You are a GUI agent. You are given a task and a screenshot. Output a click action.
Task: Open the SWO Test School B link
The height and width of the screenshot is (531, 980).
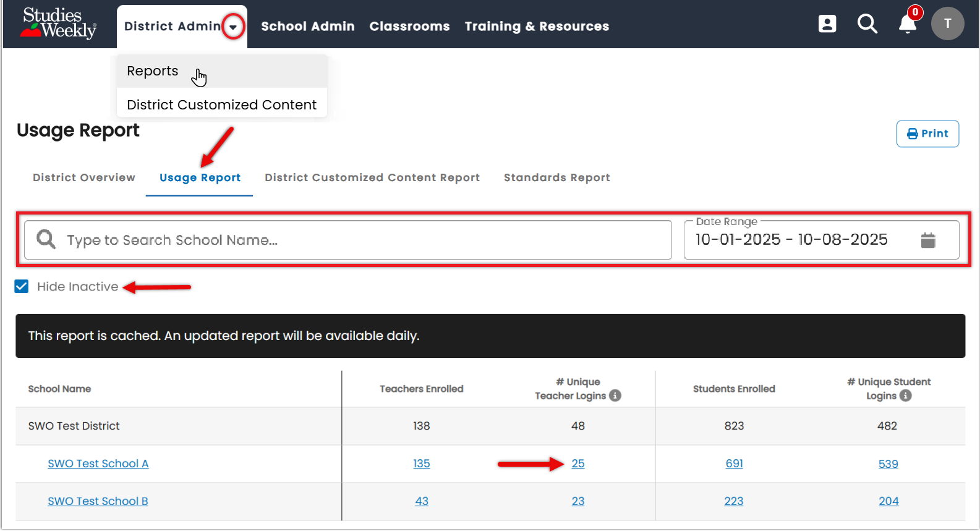98,501
